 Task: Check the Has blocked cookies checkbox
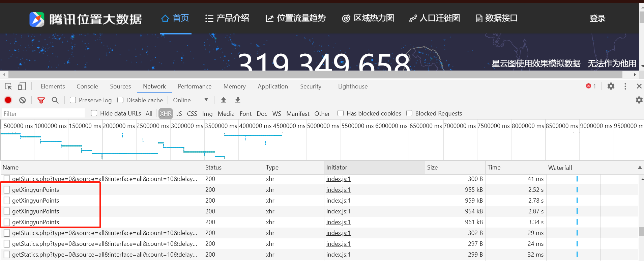pos(341,113)
